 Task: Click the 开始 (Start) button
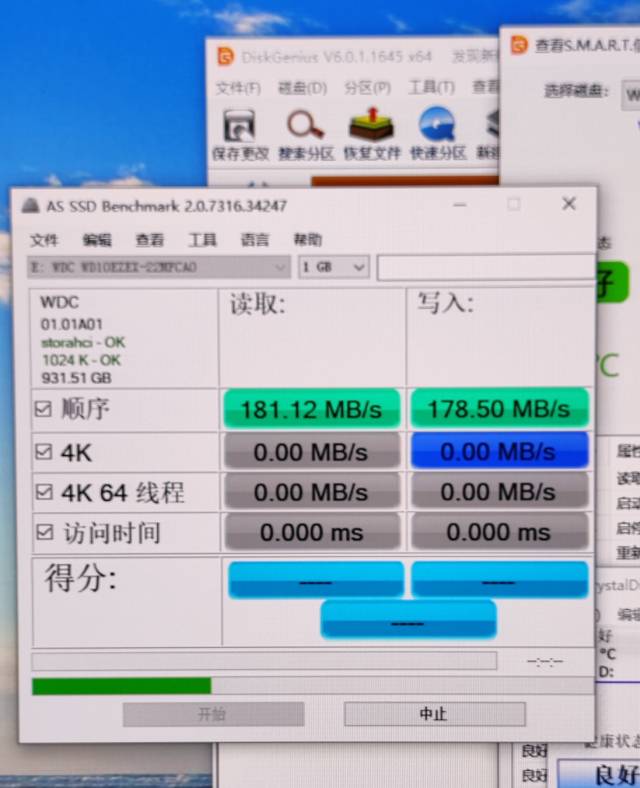[213, 714]
